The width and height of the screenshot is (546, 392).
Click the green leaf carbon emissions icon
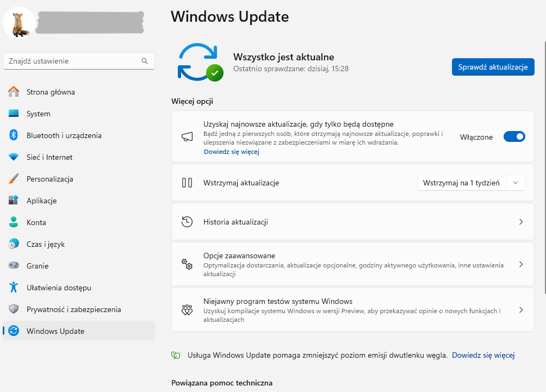pyautogui.click(x=176, y=355)
